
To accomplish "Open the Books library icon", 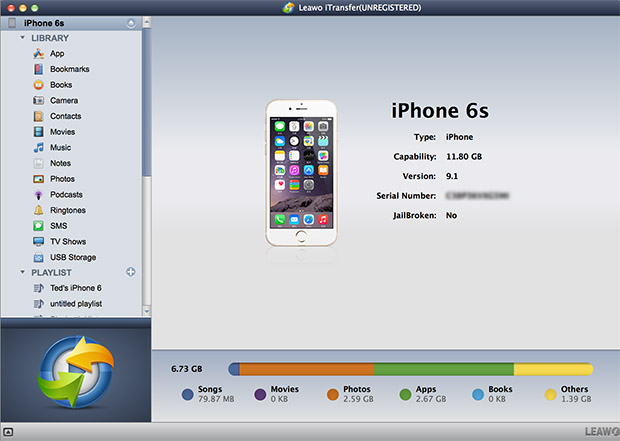I will (x=38, y=85).
